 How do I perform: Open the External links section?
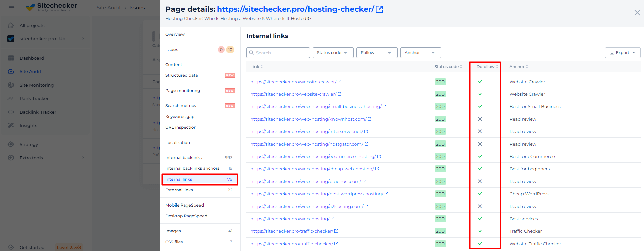(179, 190)
